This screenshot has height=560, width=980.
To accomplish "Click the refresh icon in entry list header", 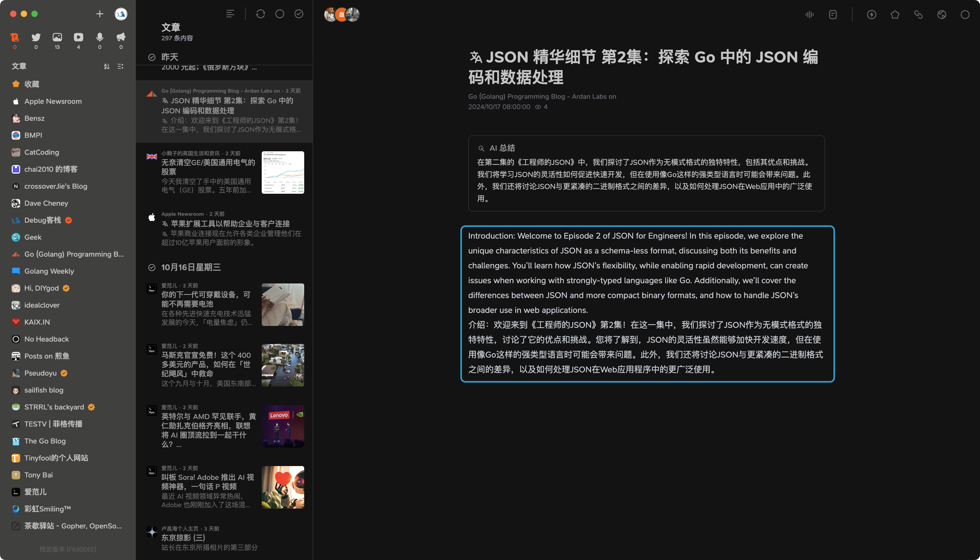I will (x=260, y=14).
